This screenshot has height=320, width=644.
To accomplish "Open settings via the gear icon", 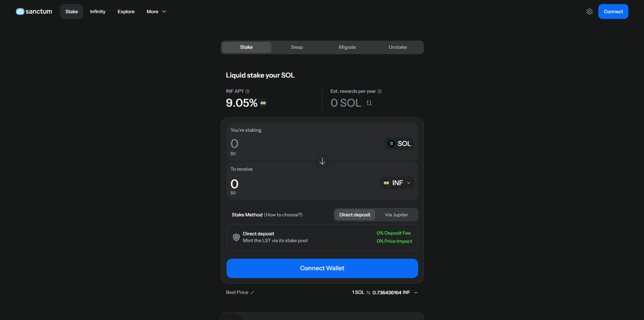I will point(589,12).
